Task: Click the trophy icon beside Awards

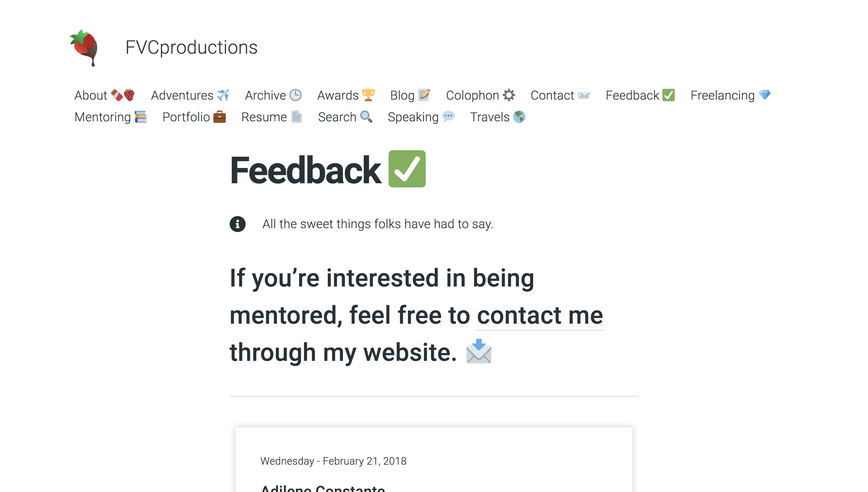Action: (368, 95)
